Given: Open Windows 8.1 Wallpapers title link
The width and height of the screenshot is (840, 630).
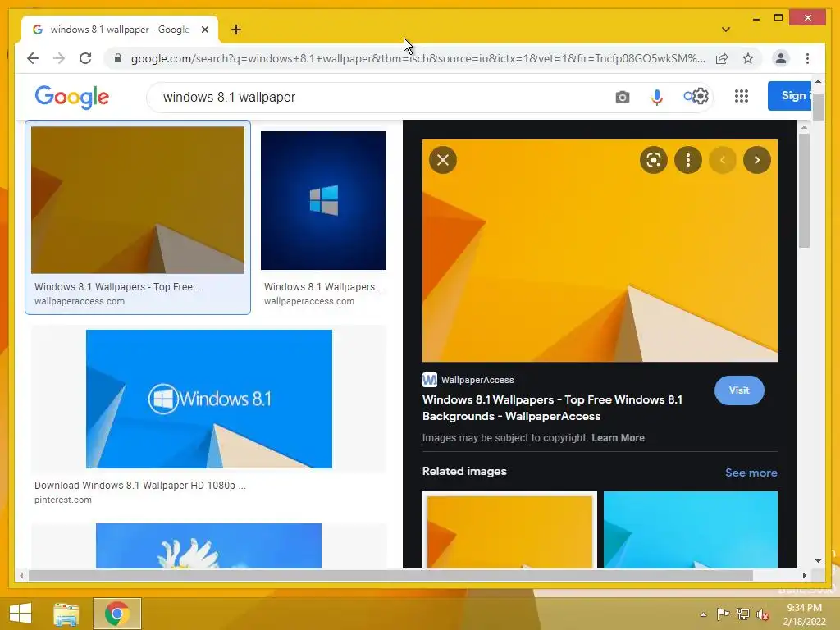Looking at the screenshot, I should tap(552, 408).
